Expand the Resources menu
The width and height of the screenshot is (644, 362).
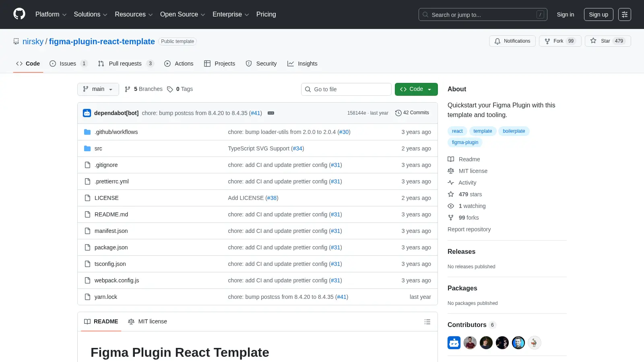click(x=134, y=14)
